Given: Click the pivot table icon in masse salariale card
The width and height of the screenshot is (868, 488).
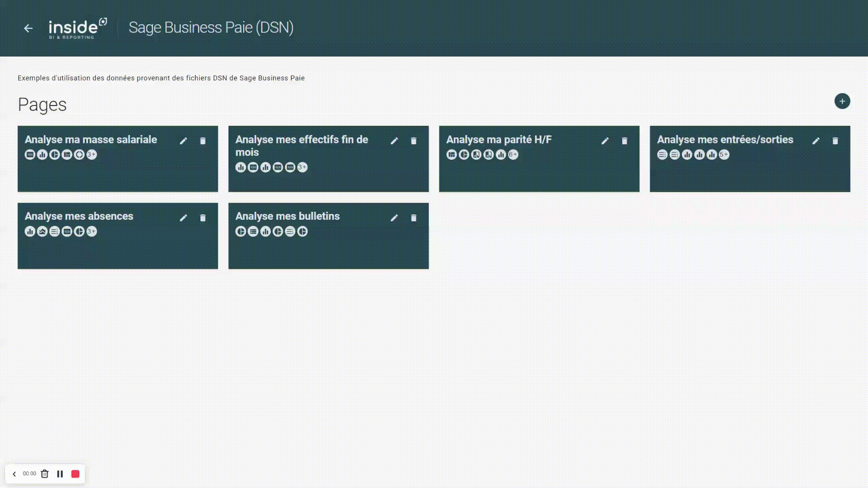Looking at the screenshot, I should point(67,154).
